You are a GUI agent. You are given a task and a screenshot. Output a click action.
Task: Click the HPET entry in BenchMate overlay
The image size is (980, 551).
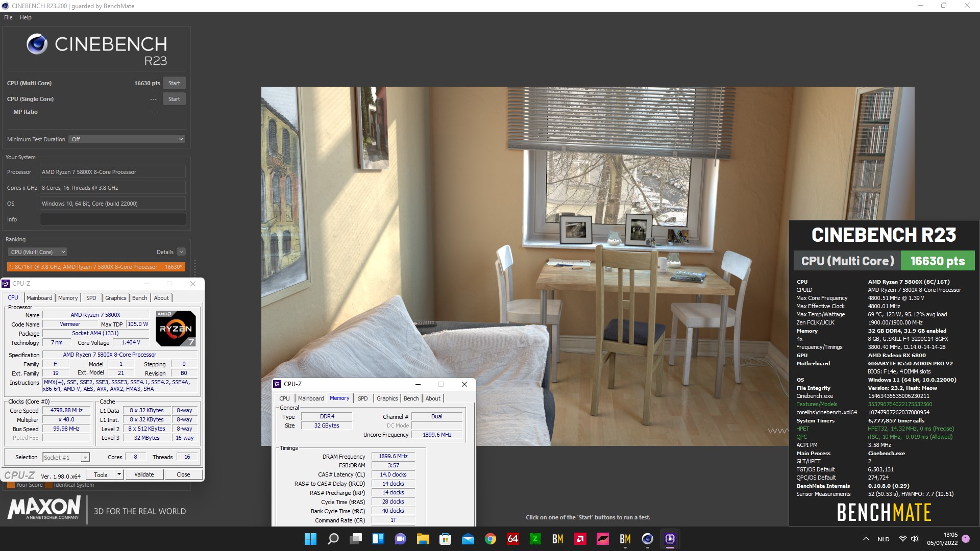802,429
